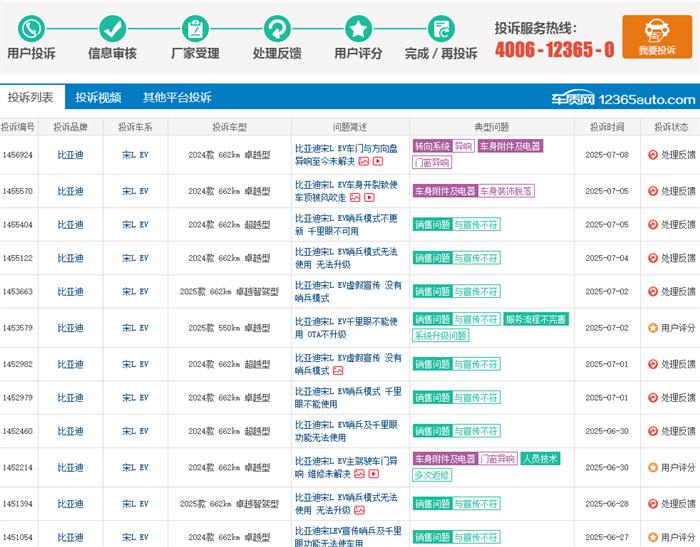Screen dimensions: 700x547
Task: Open image icon for complaint 1452214
Action: pyautogui.click(x=359, y=474)
